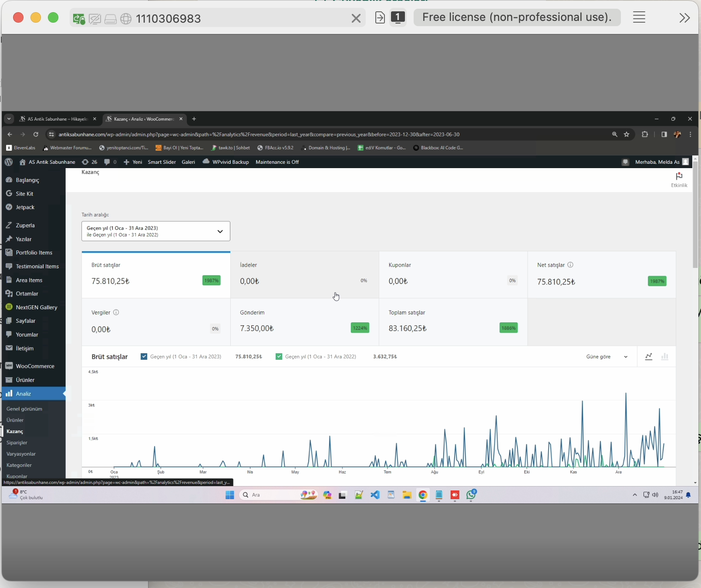
Task: Click Maintenance is Off in admin bar
Action: click(x=277, y=162)
